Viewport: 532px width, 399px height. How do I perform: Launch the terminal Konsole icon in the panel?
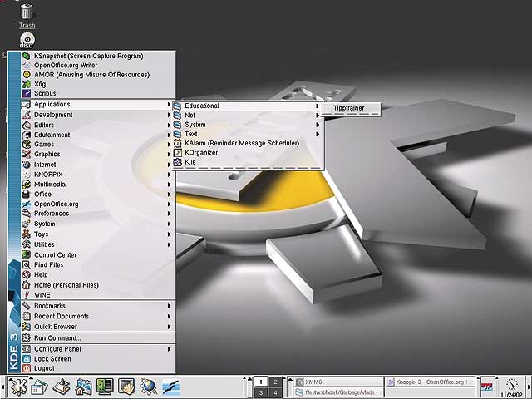[105, 387]
